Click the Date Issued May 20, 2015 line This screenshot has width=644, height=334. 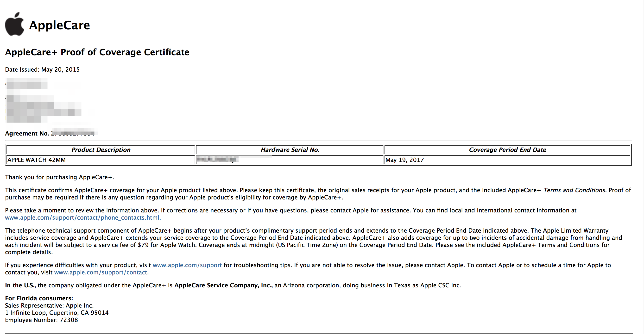[42, 69]
